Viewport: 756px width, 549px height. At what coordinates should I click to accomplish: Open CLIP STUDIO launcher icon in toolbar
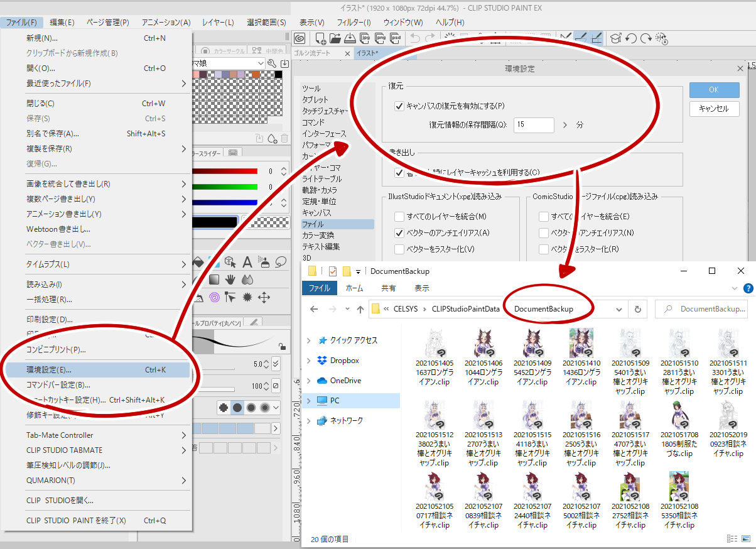point(300,38)
